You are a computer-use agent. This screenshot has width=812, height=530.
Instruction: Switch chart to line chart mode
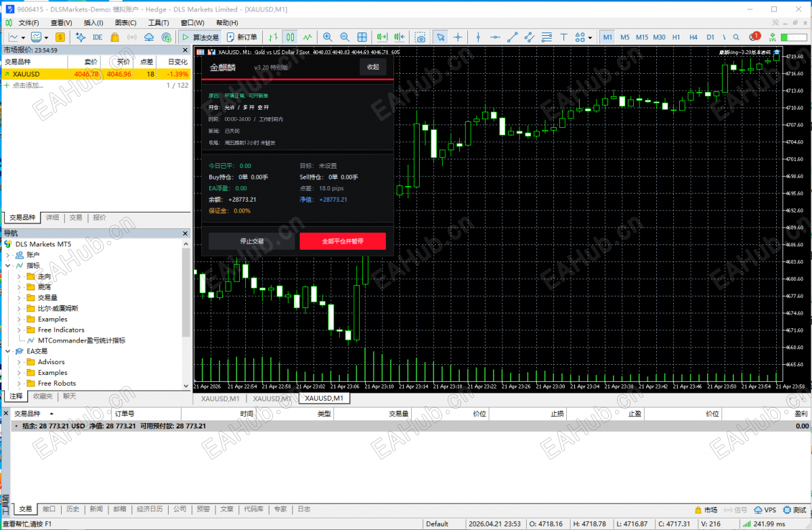pos(307,37)
